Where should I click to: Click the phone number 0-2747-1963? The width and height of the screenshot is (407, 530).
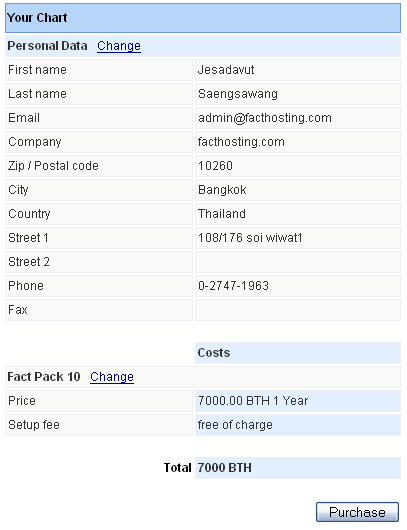pyautogui.click(x=233, y=286)
